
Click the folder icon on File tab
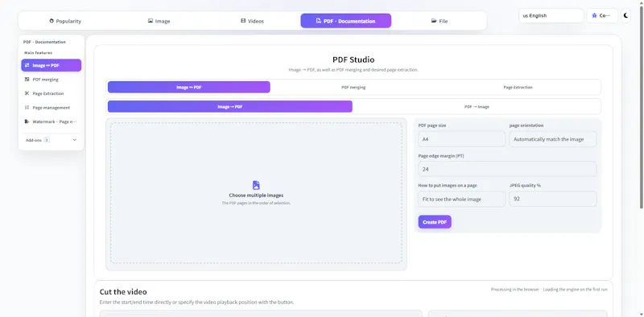(434, 21)
